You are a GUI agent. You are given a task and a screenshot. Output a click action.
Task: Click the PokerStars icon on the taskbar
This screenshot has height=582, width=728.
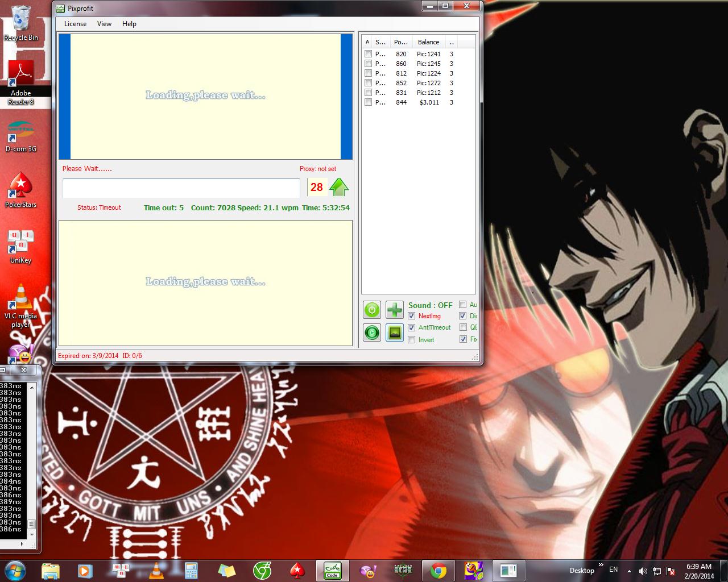click(x=297, y=570)
